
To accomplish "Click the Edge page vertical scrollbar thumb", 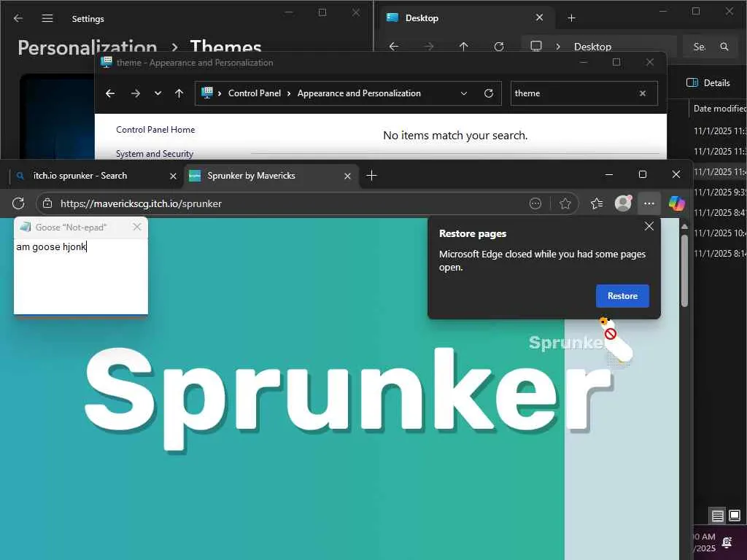I will (x=684, y=271).
